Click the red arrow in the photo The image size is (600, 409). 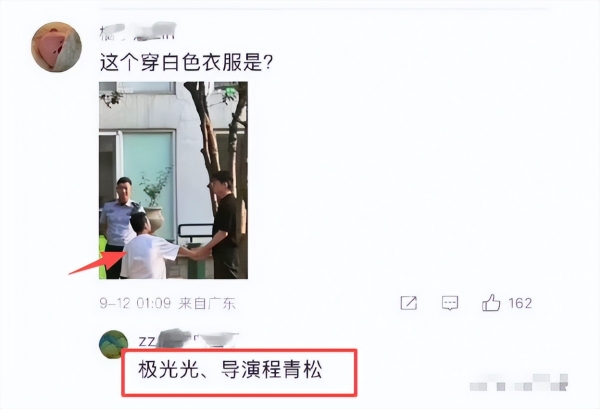pyautogui.click(x=99, y=262)
